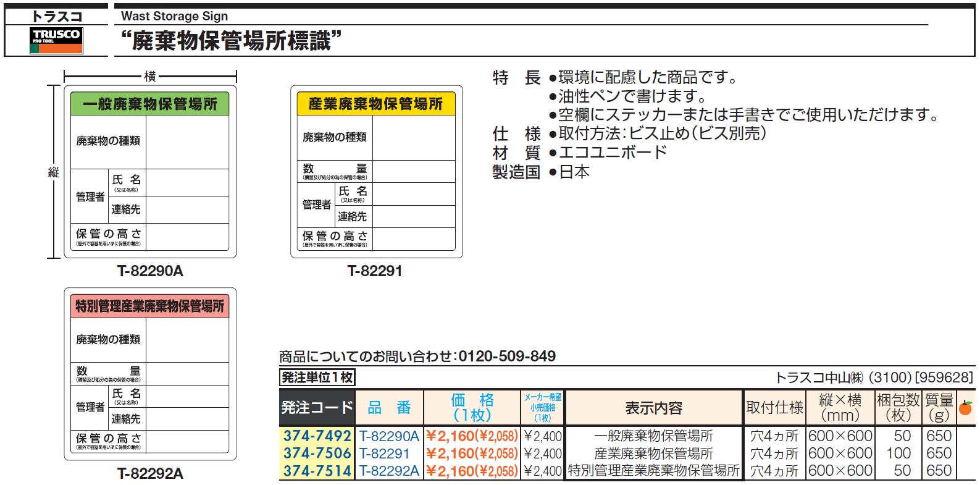
Task: Click 特別管理産業廃棄物保管場所 in display content column
Action: (654, 470)
